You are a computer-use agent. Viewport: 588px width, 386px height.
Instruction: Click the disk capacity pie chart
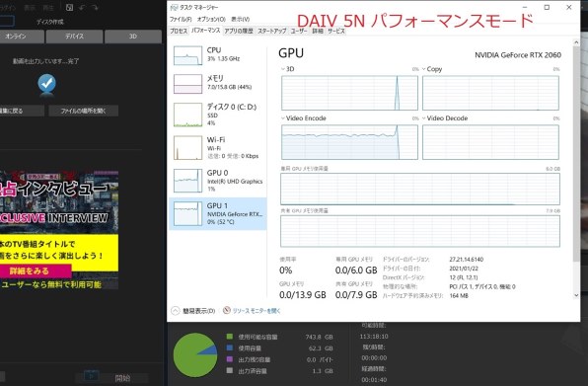pos(195,355)
